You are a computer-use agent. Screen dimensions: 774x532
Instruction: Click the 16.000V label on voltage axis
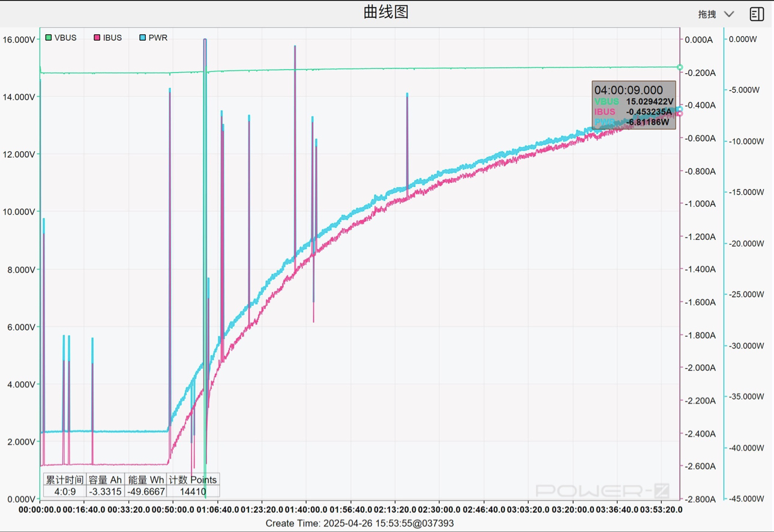pyautogui.click(x=19, y=40)
